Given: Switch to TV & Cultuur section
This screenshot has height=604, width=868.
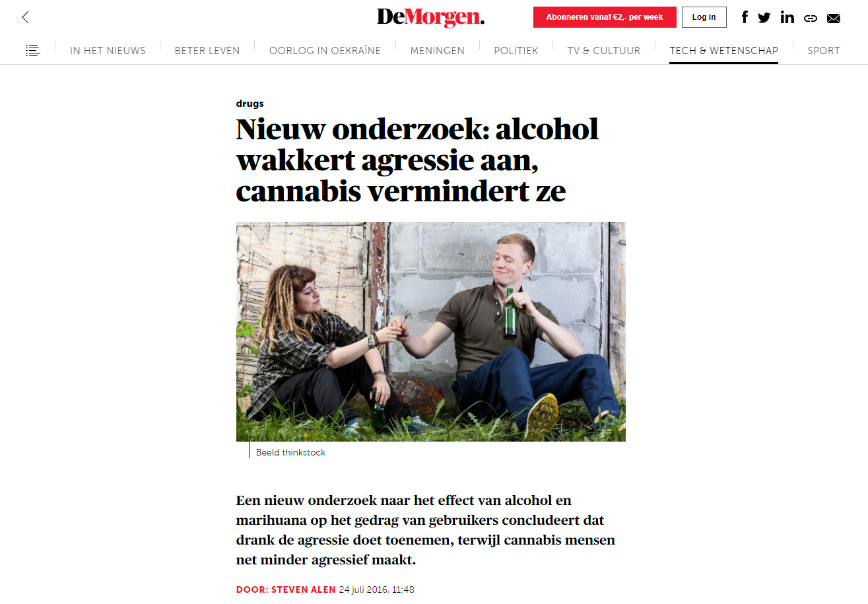Looking at the screenshot, I should 603,50.
